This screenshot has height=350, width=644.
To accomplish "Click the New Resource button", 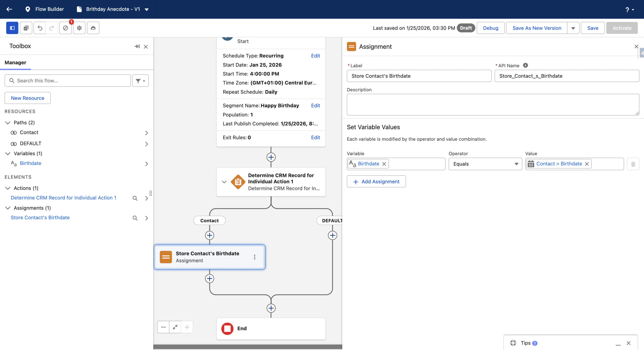I will pos(27,98).
